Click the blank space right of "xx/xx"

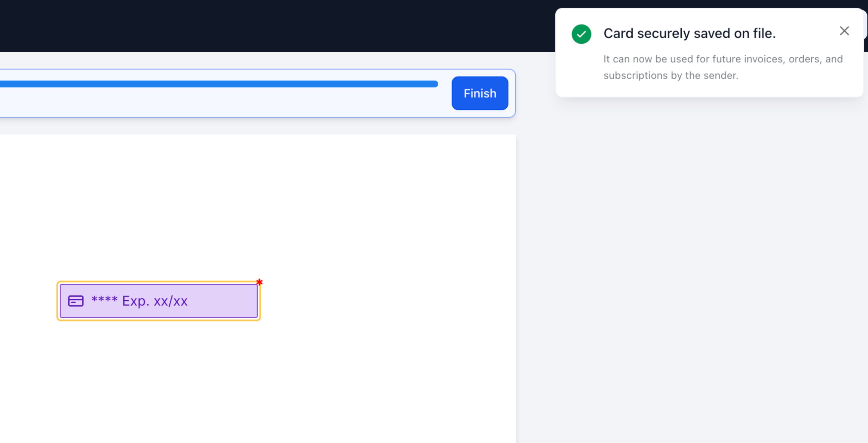(222, 301)
